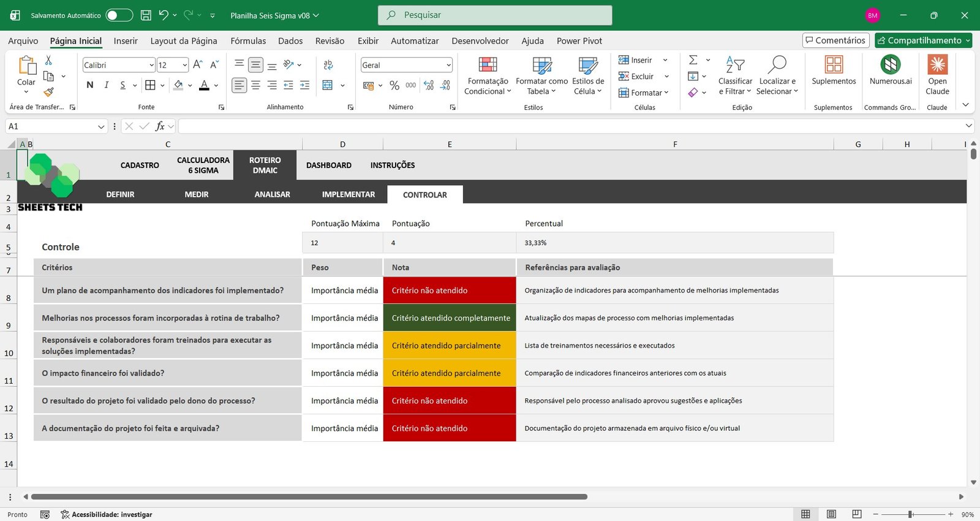Click the Undo arrow icon
Screen dimensions: 980x521
pos(163,15)
